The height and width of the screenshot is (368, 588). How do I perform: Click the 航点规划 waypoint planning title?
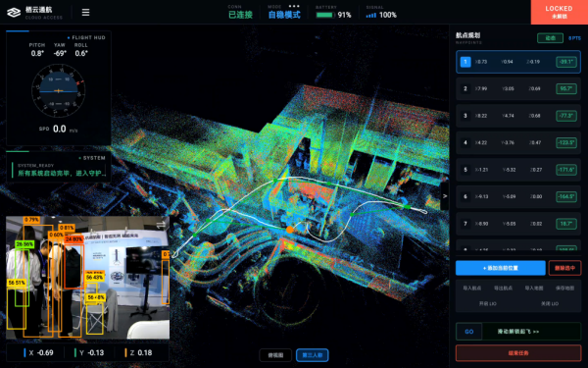coord(467,35)
